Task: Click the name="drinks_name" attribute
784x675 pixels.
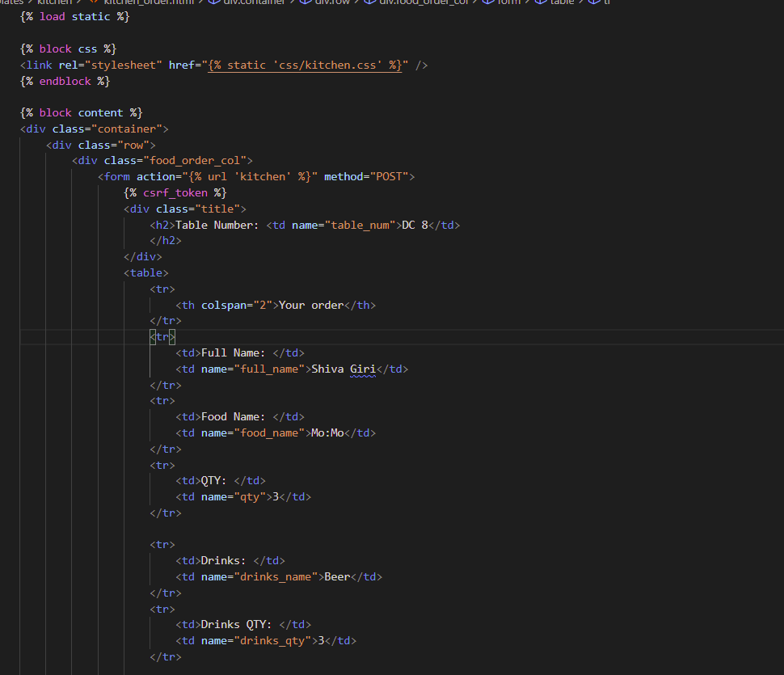Action: 259,577
